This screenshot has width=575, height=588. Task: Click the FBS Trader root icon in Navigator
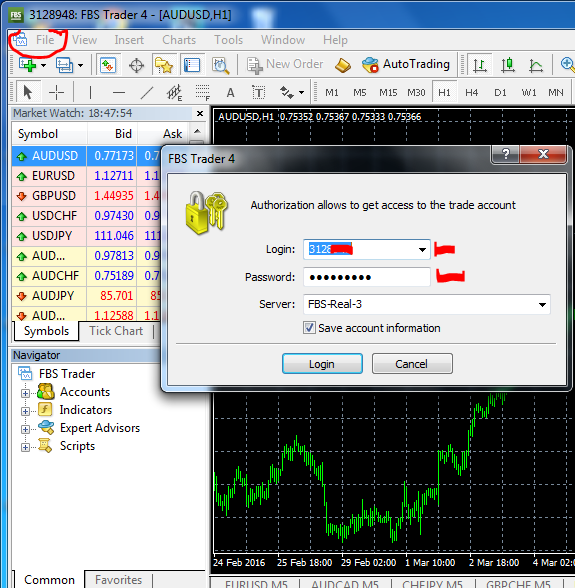tap(25, 374)
